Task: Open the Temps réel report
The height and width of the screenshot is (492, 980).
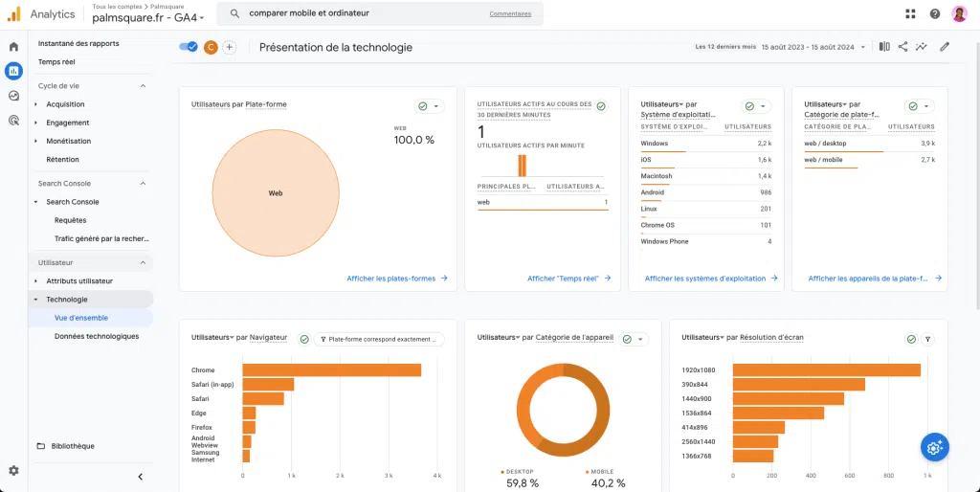Action: click(x=56, y=62)
